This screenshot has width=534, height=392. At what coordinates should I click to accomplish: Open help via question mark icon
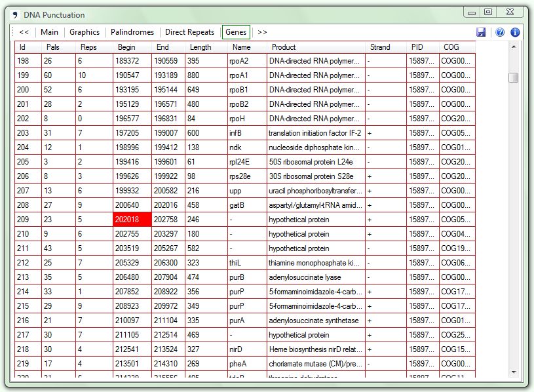pos(500,32)
